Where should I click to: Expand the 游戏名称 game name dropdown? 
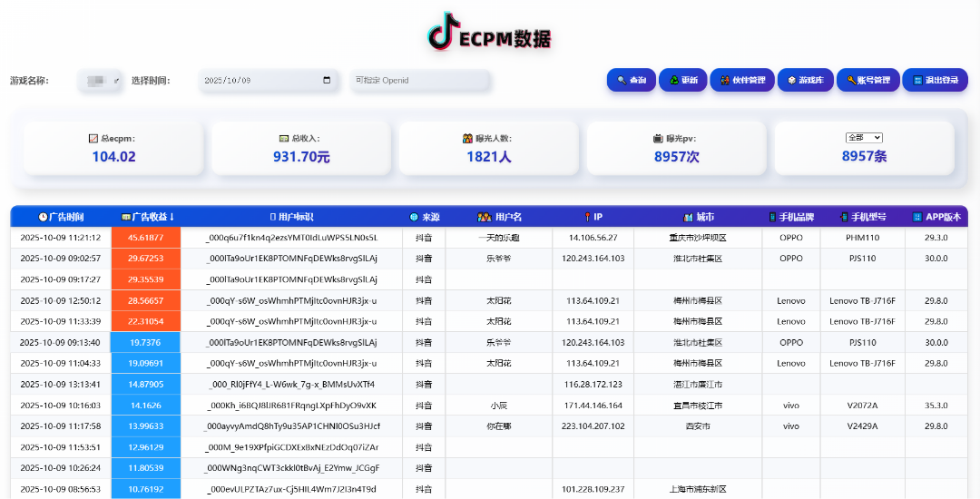101,81
